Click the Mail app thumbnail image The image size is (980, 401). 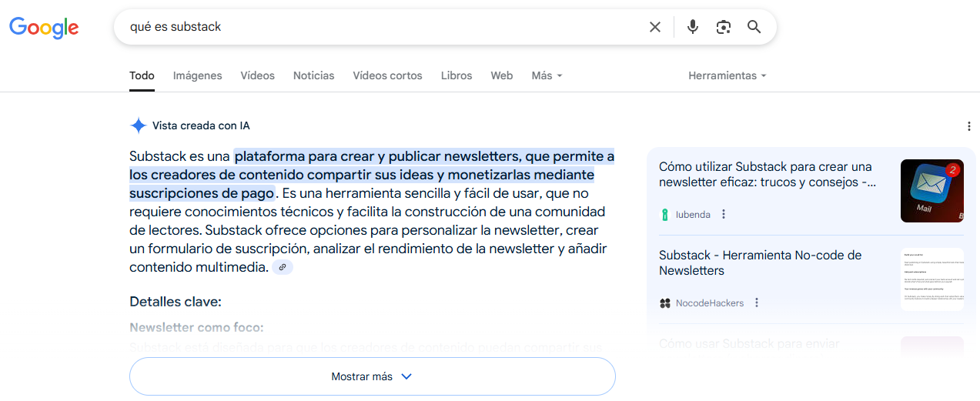pos(932,191)
